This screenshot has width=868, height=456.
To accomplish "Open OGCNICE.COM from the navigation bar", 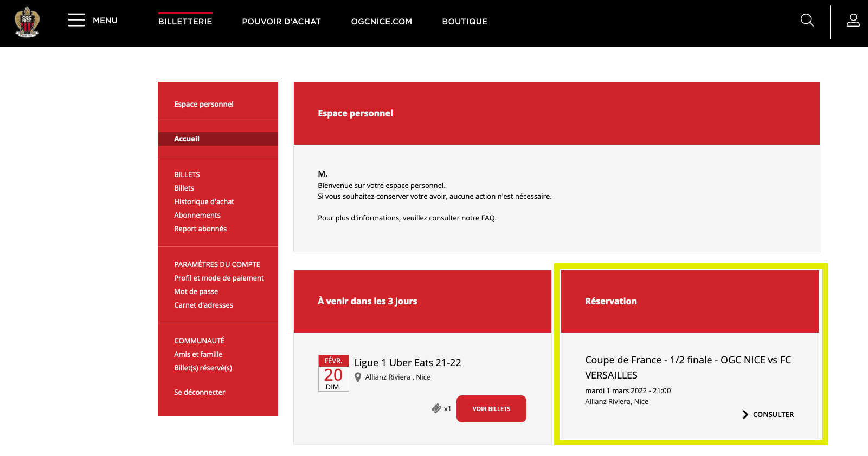I will [382, 22].
